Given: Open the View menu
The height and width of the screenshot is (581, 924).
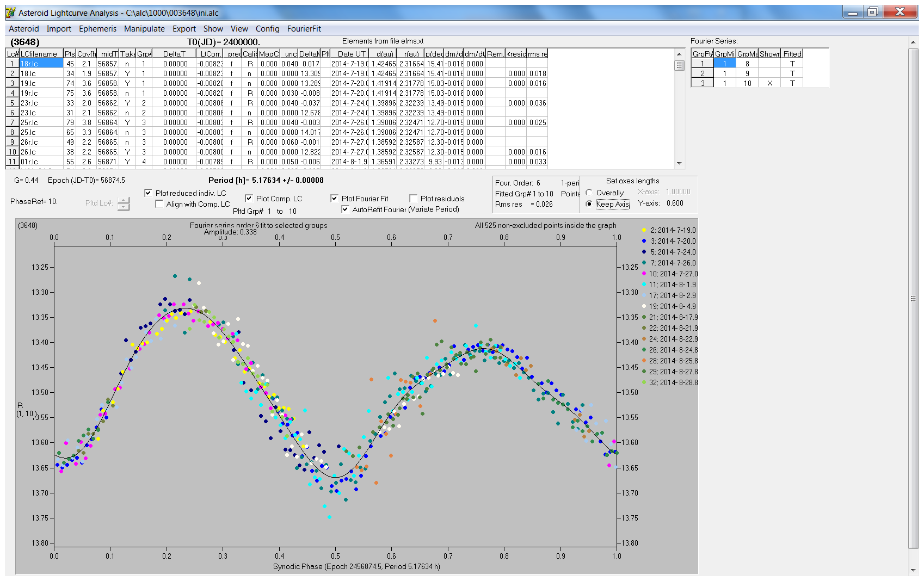Looking at the screenshot, I should click(239, 29).
